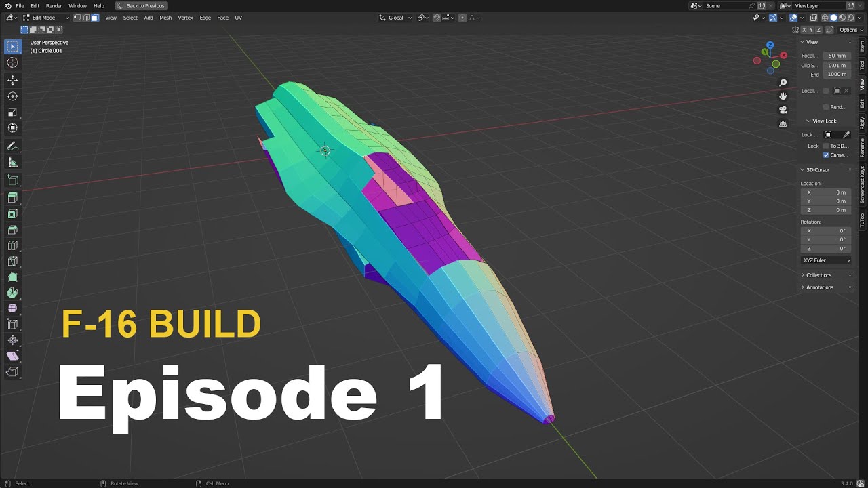Pick the Rotate tool
The width and height of the screenshot is (868, 488).
[12, 96]
